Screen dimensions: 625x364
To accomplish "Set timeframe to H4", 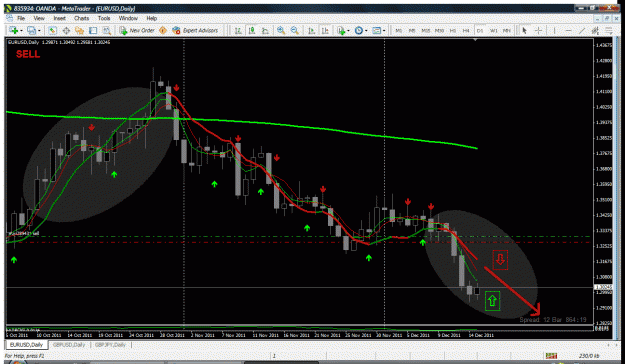I will pyautogui.click(x=466, y=31).
